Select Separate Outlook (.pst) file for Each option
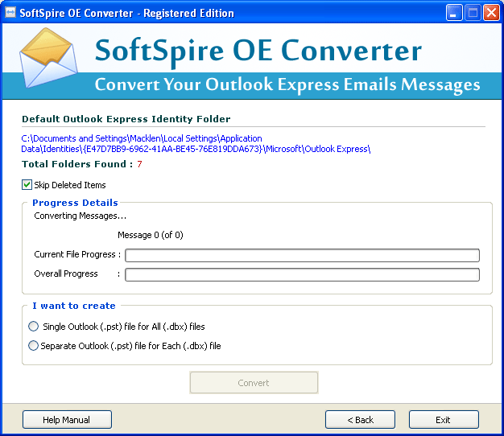This screenshot has width=504, height=436. [34, 346]
